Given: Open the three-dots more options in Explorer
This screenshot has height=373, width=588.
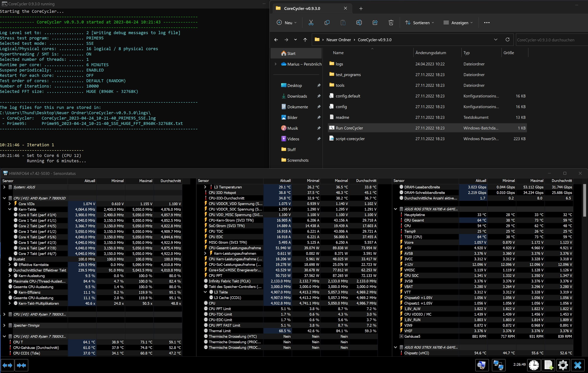Looking at the screenshot, I should pos(487,23).
